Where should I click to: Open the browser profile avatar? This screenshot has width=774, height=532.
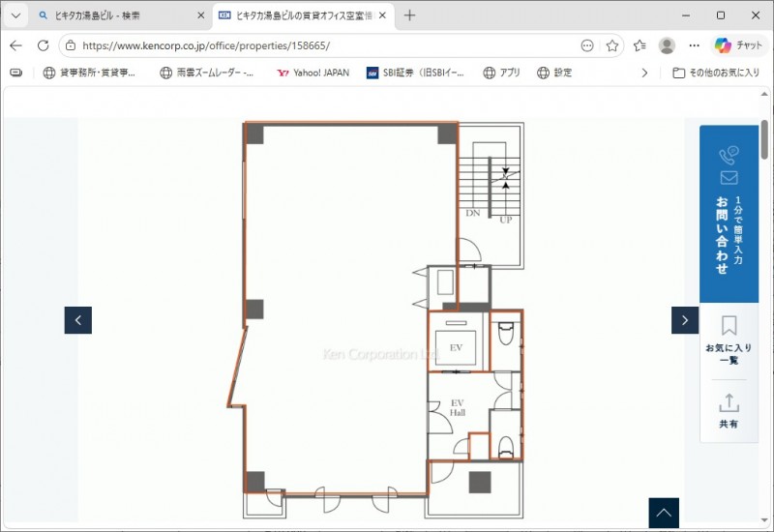tap(667, 45)
